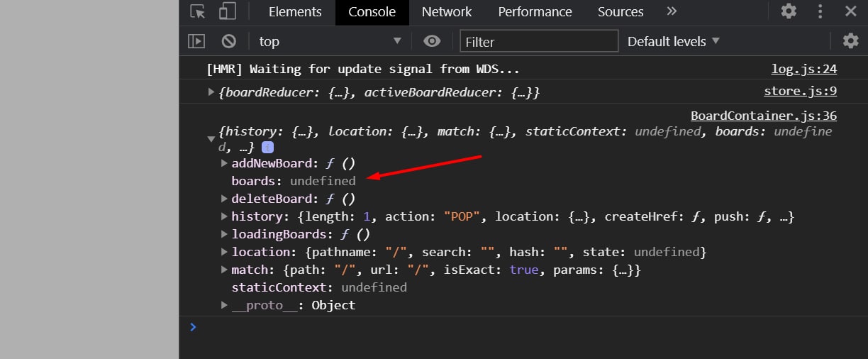Click the object info badge icon
This screenshot has height=359, width=868.
267,148
